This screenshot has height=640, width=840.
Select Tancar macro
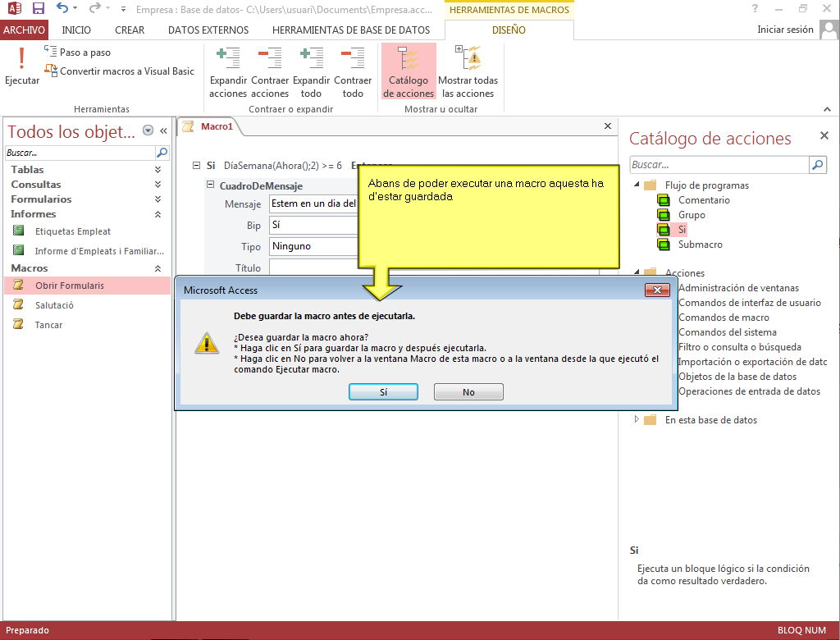coord(48,325)
